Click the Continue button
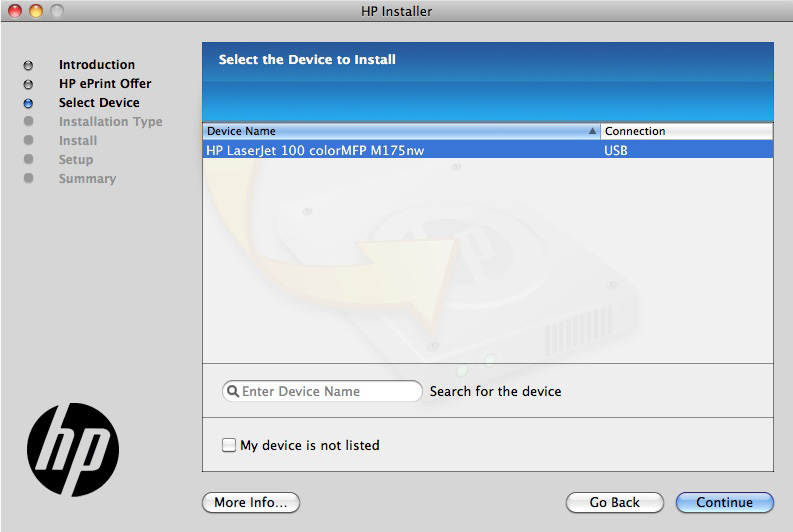The width and height of the screenshot is (793, 532). point(724,502)
